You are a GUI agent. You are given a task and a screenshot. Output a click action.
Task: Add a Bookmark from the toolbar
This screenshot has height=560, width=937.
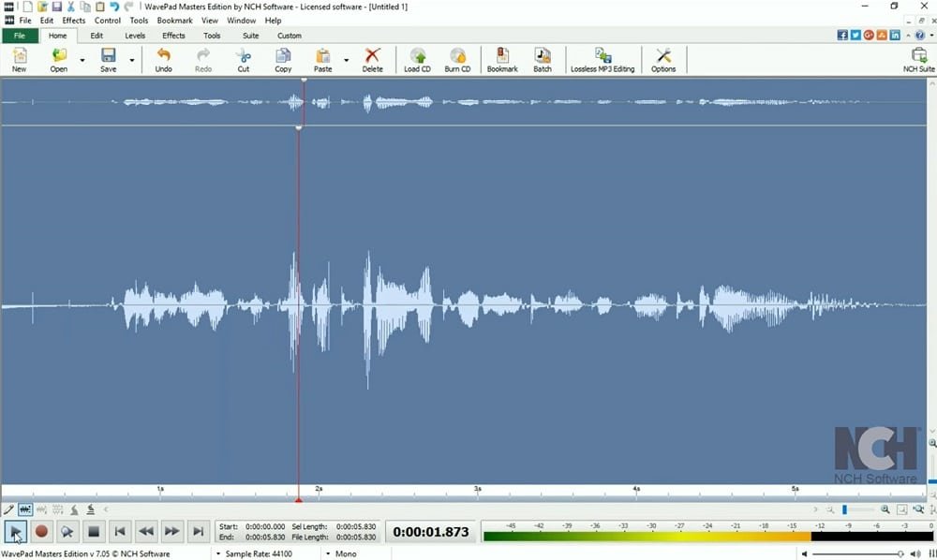click(502, 60)
